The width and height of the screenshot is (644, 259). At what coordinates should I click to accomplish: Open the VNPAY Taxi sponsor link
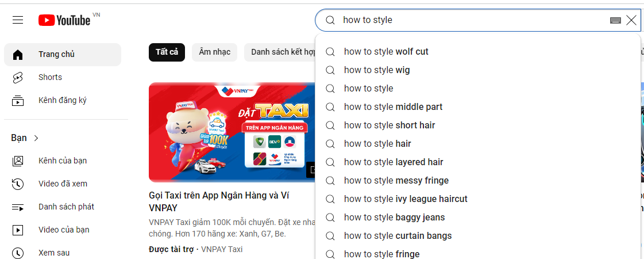pyautogui.click(x=222, y=249)
